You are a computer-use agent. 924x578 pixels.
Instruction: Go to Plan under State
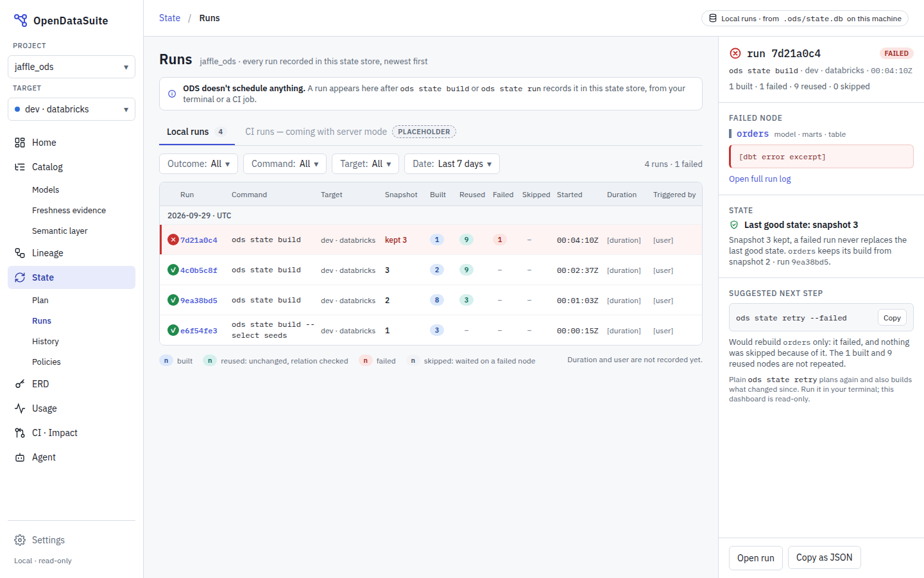click(x=40, y=301)
